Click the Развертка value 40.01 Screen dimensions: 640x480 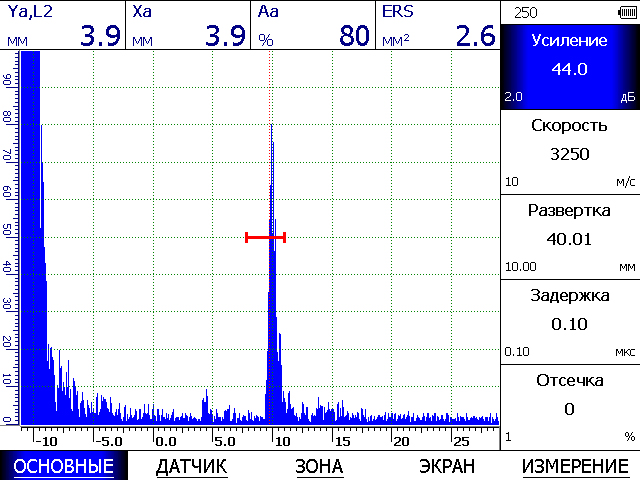[569, 239]
